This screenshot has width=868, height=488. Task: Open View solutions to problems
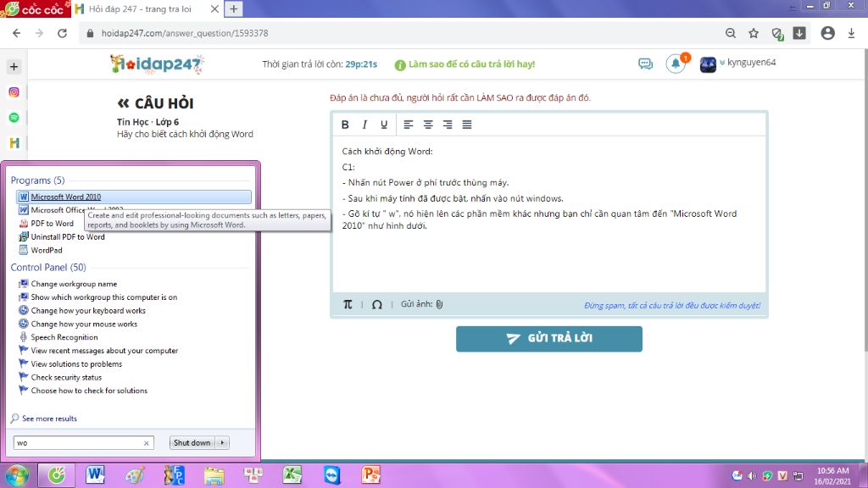(76, 364)
